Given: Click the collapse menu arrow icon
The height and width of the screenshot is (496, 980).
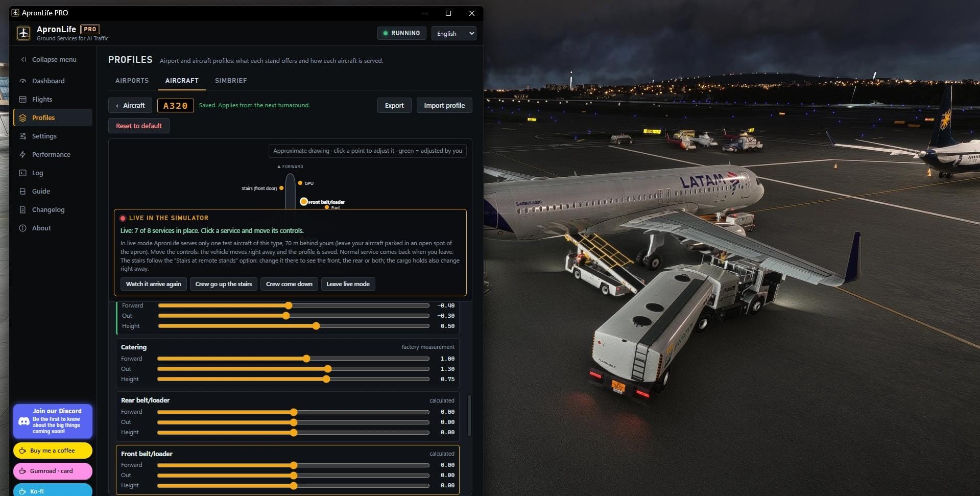Looking at the screenshot, I should coord(23,59).
